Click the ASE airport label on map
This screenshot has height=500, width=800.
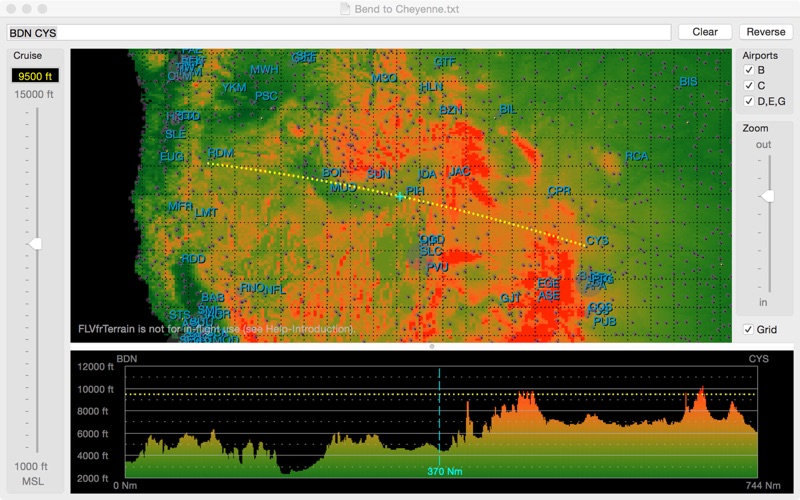click(x=549, y=295)
